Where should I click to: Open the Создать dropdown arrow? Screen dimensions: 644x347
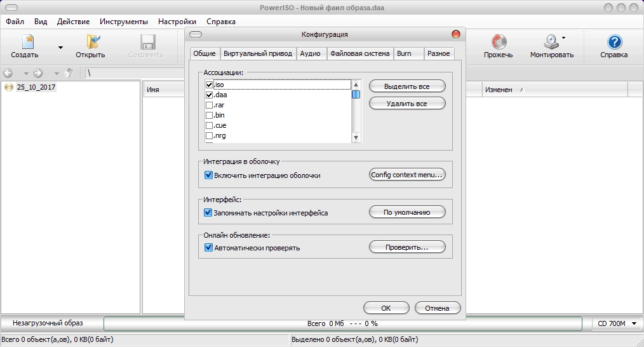60,48
